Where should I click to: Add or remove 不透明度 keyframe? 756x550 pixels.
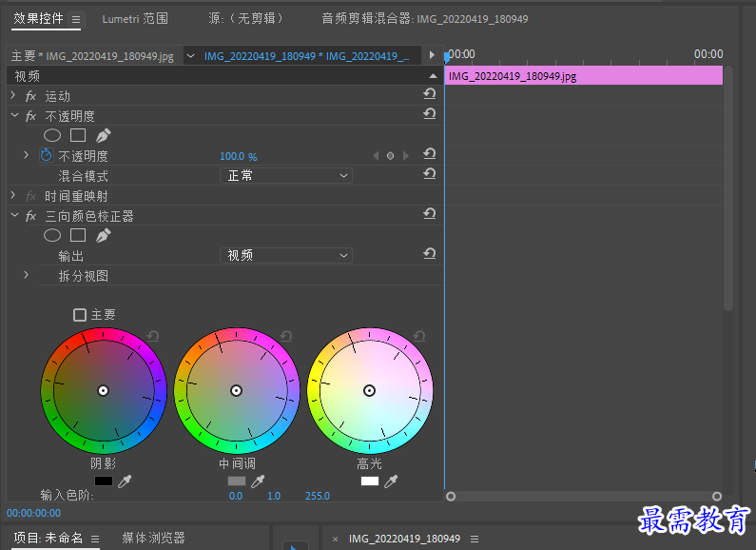(391, 156)
